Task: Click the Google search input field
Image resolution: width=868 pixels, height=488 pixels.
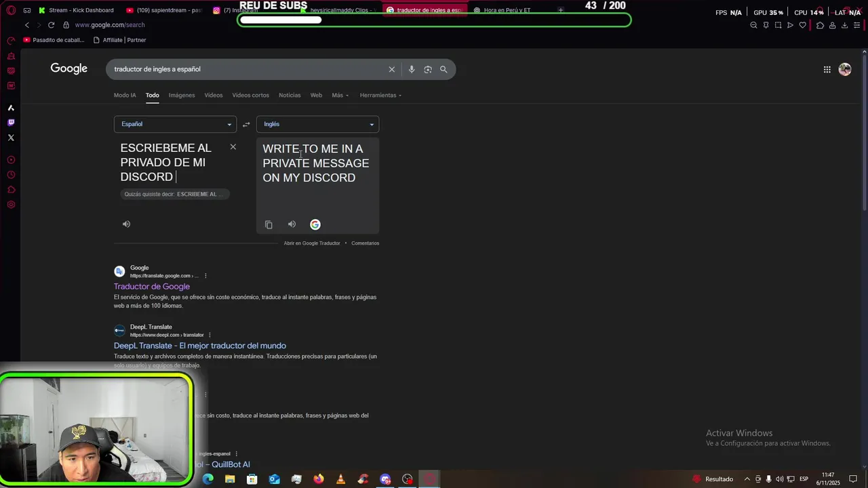Action: click(x=248, y=69)
